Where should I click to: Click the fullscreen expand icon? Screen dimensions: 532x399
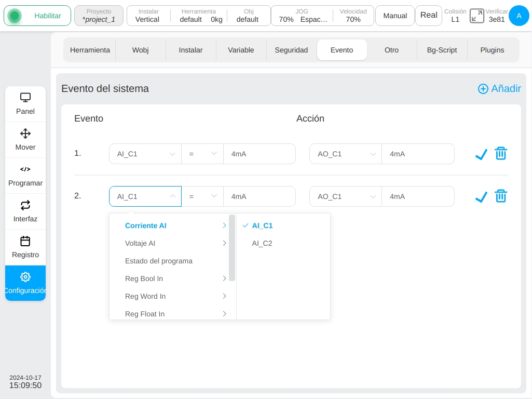pos(476,16)
